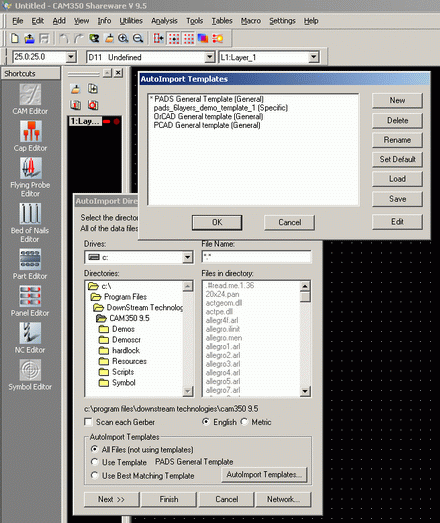Viewport: 440px width, 523px height.
Task: Click the layer panel icon with red ring
Action: point(93,105)
